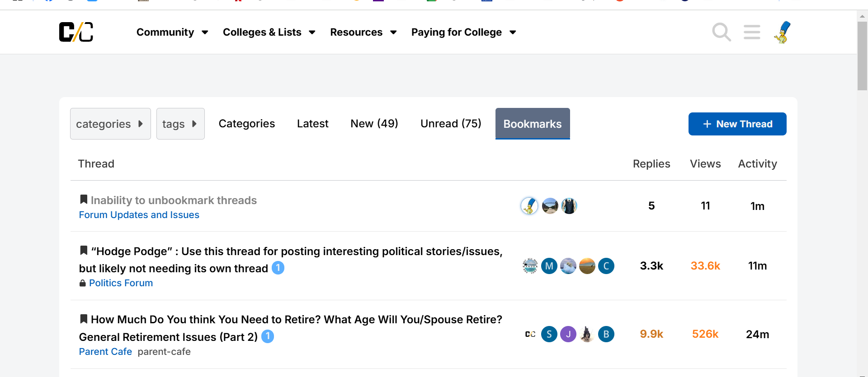
Task: Click the blue M poster avatar
Action: pos(549,266)
